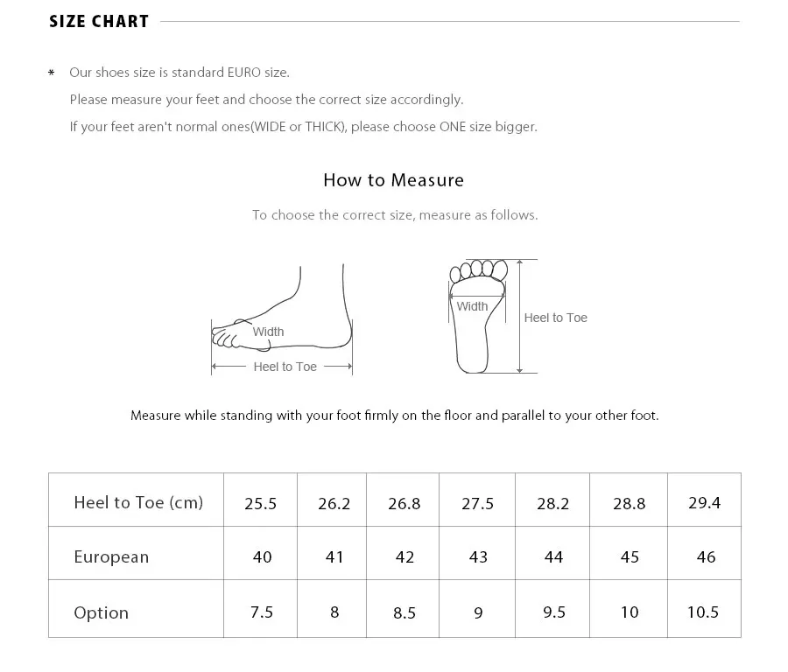Click the Width label on side-view foot
Viewport: 788px width, 672px height.
click(x=268, y=332)
